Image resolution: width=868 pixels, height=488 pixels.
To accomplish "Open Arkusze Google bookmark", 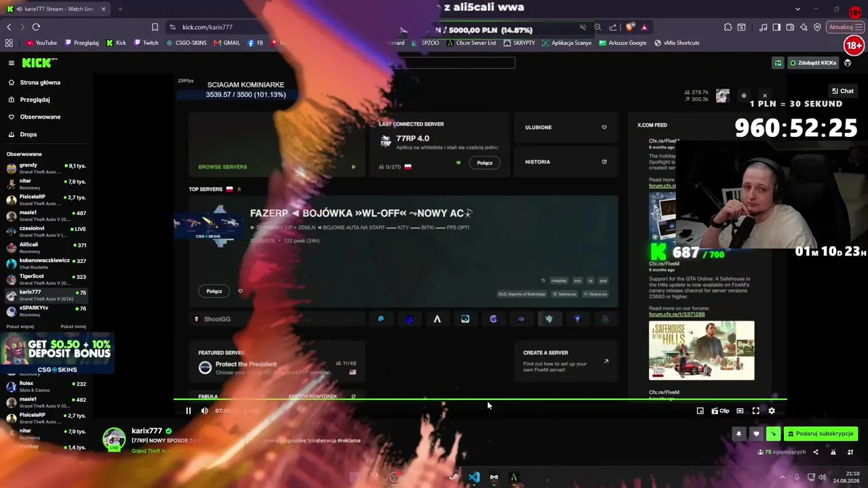I will pos(623,43).
